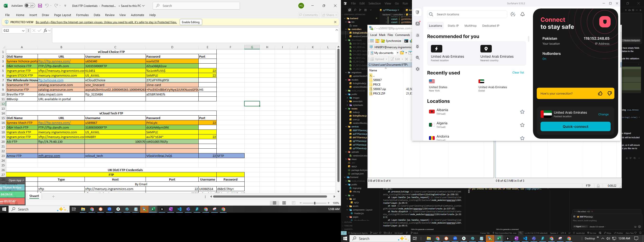Open the Customize Quick Access Toolbar dropdown
This screenshot has height=242, width=644.
pyautogui.click(x=65, y=5)
